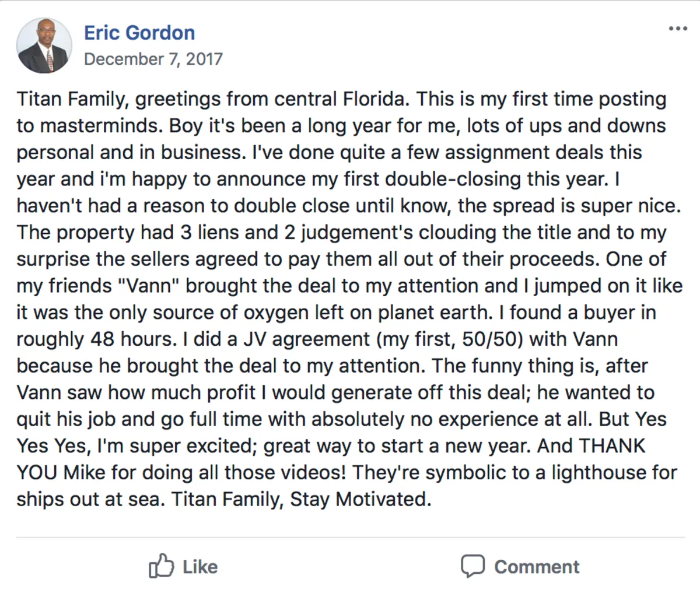Click the thumbs-up Like icon
700x593 pixels.
[x=162, y=566]
